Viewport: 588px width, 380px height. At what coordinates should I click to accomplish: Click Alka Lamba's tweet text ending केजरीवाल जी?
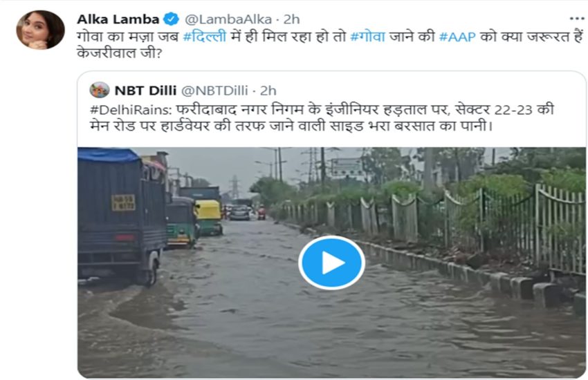tap(122, 54)
